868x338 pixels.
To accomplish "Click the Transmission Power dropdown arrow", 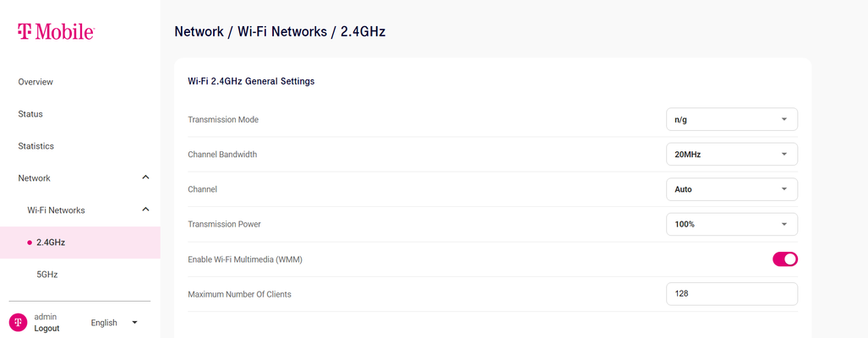I will [783, 224].
